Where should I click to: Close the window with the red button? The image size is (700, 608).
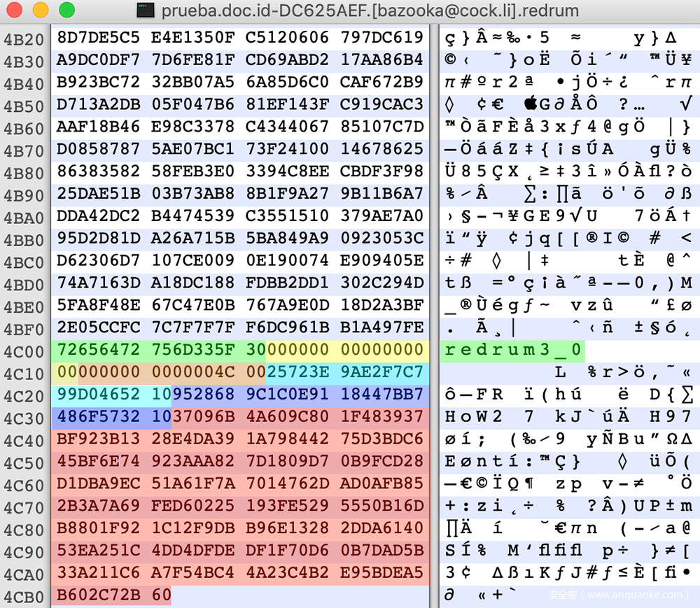pyautogui.click(x=14, y=9)
